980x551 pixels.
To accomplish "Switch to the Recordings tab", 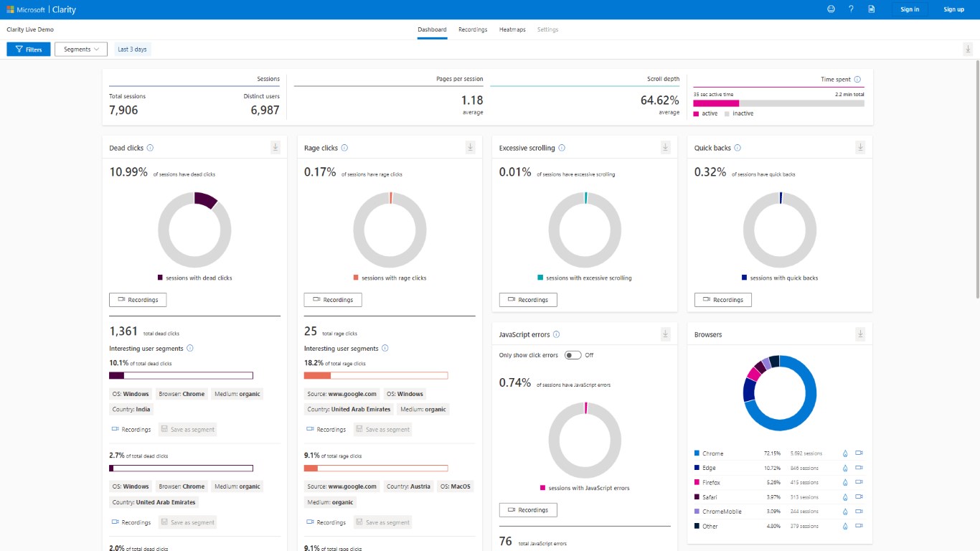I will point(473,29).
